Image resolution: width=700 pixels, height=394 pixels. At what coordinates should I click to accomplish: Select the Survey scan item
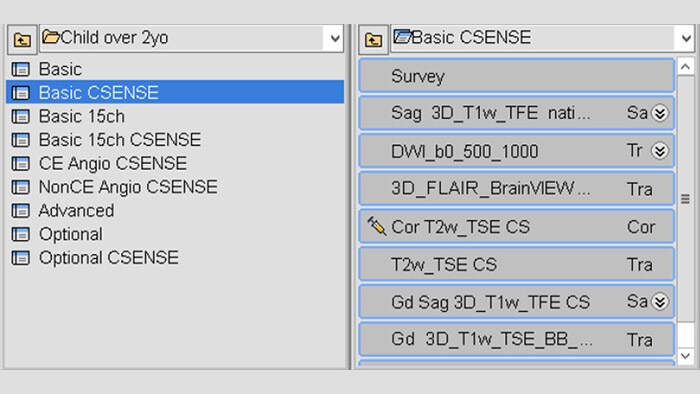coord(517,76)
